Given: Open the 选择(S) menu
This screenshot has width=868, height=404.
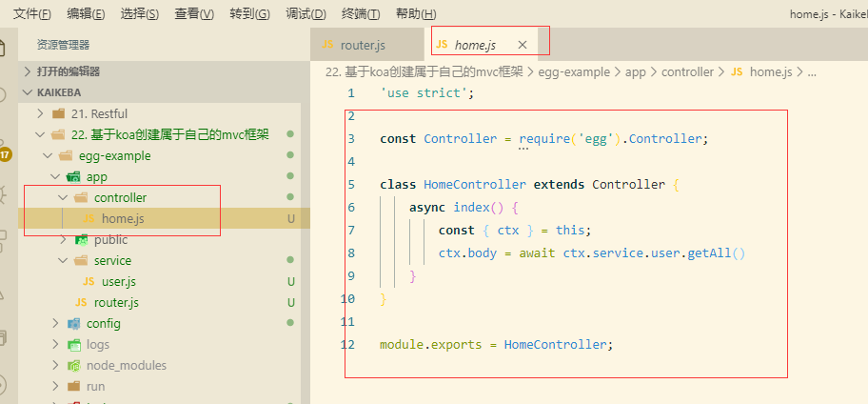Looking at the screenshot, I should point(140,14).
